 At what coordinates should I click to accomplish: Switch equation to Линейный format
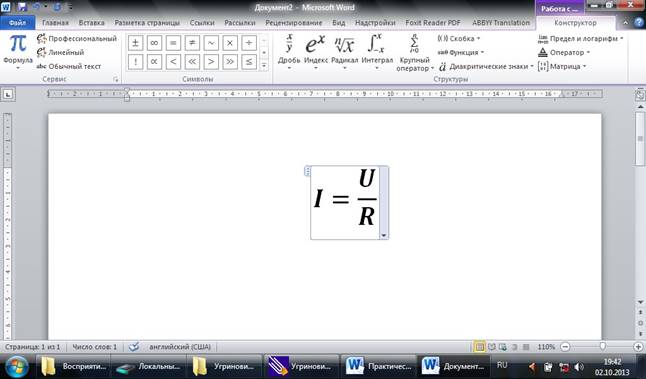tap(61, 52)
